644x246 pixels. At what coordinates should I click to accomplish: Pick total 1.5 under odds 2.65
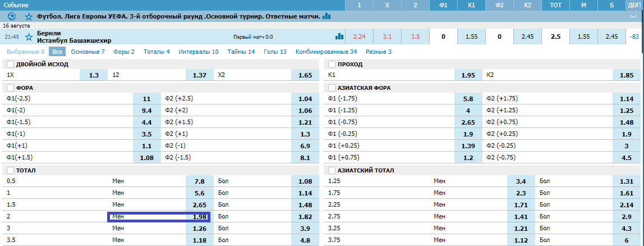pos(200,204)
